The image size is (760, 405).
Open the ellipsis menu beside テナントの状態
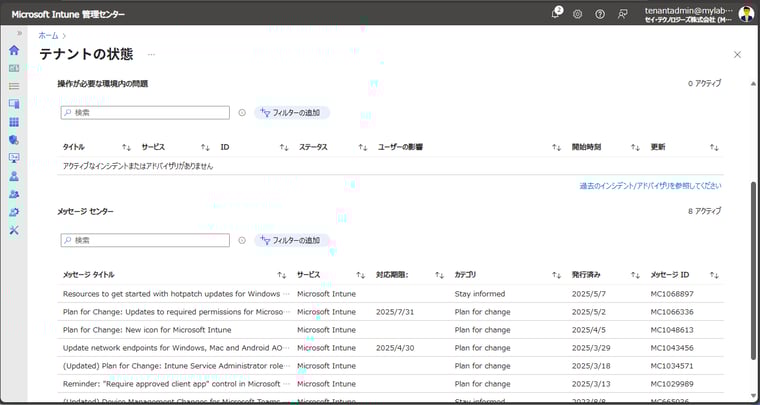click(152, 54)
